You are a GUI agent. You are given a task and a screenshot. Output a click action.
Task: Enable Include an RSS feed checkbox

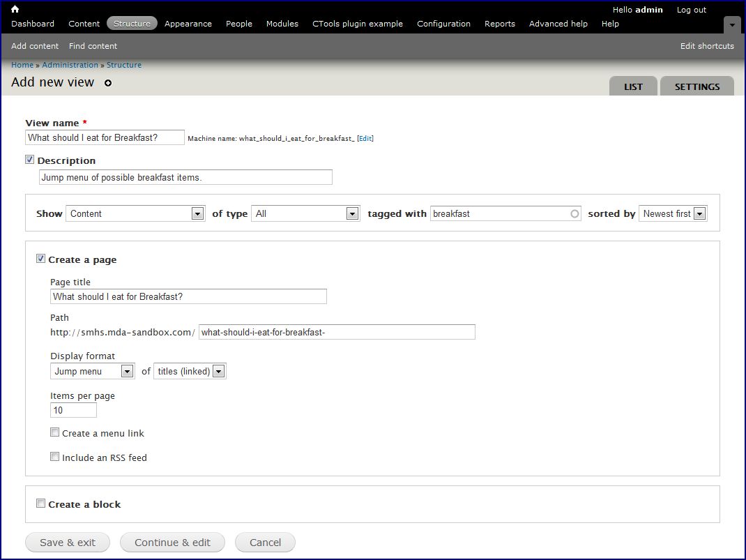[54, 457]
